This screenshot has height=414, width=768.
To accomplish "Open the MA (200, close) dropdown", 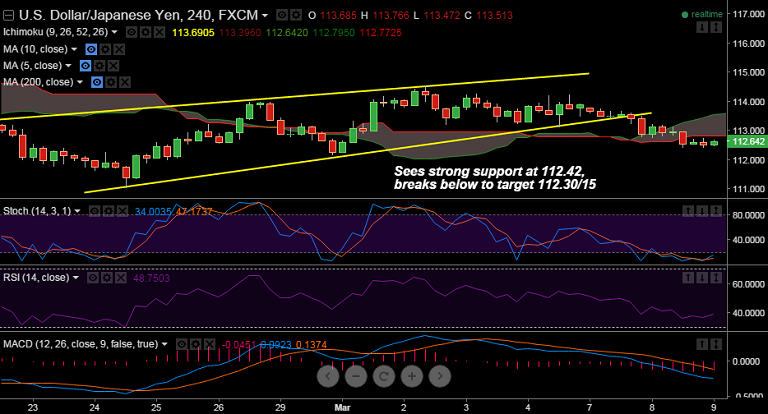I will click(79, 82).
